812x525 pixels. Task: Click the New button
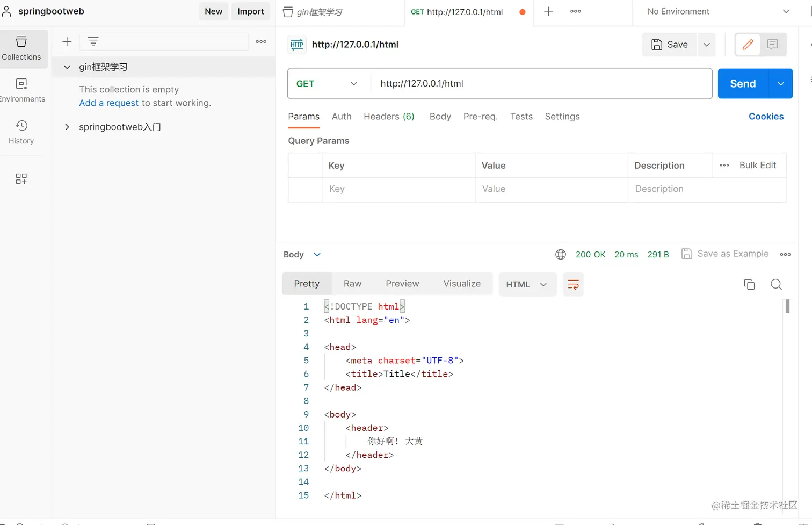(x=213, y=11)
